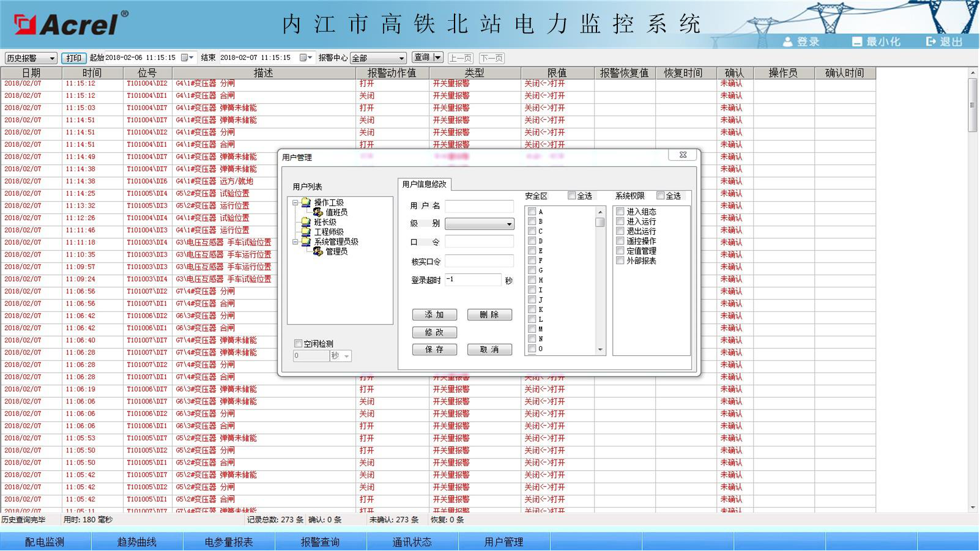Click the 班长级 folder icon
The image size is (980, 551).
(x=306, y=222)
